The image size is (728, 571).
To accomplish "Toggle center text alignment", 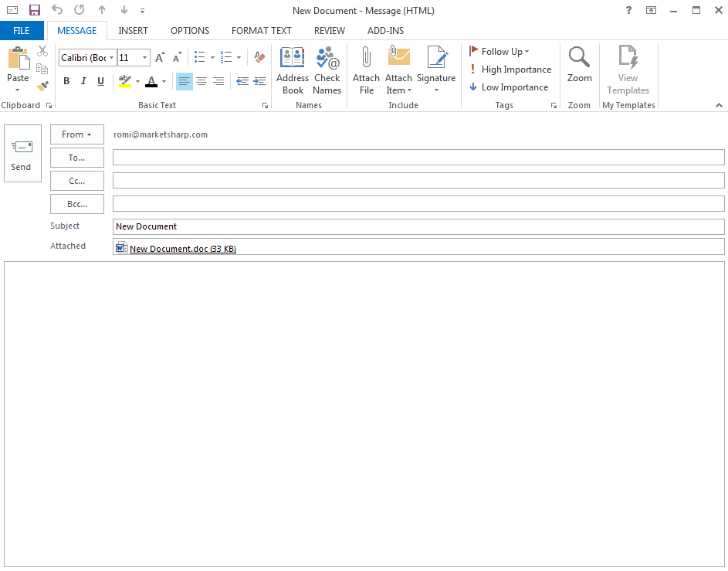I will coord(201,81).
